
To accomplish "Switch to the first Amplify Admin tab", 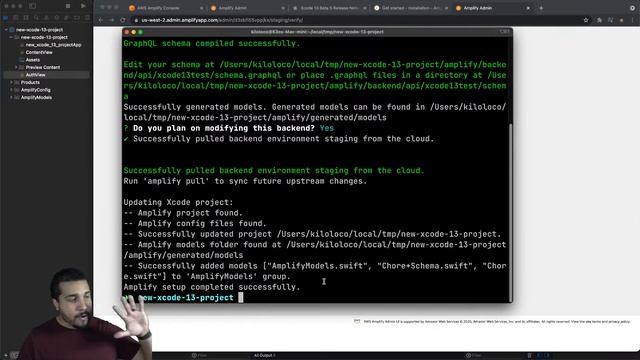I will (x=248, y=8).
